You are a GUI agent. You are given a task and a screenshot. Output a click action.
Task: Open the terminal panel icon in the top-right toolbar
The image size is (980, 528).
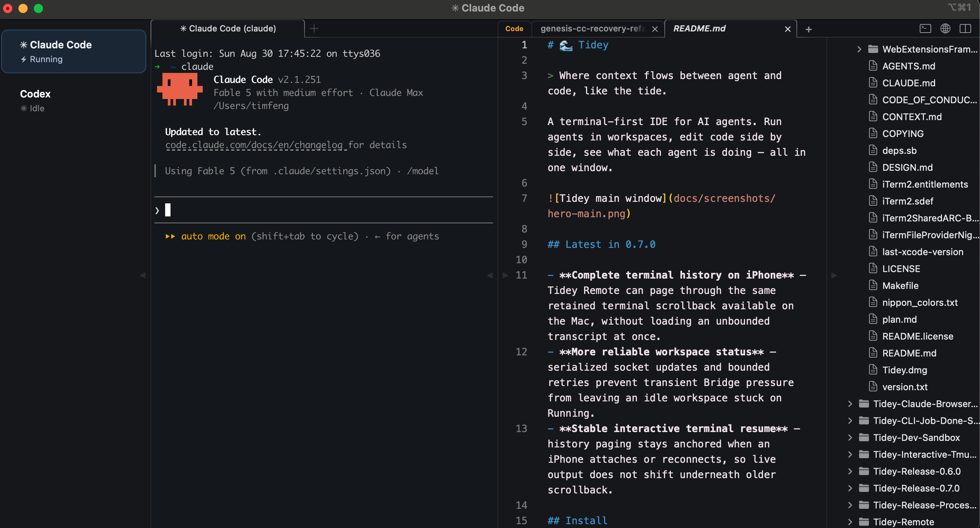[925, 29]
